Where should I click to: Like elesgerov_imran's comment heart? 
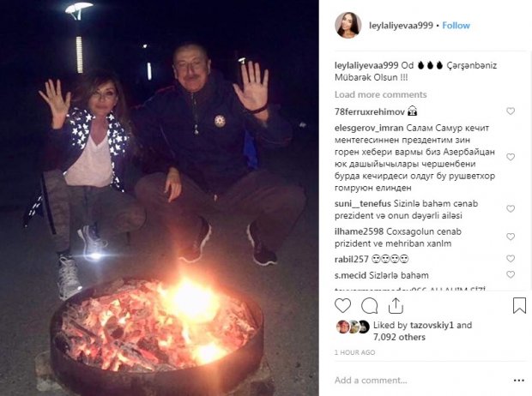511,157
